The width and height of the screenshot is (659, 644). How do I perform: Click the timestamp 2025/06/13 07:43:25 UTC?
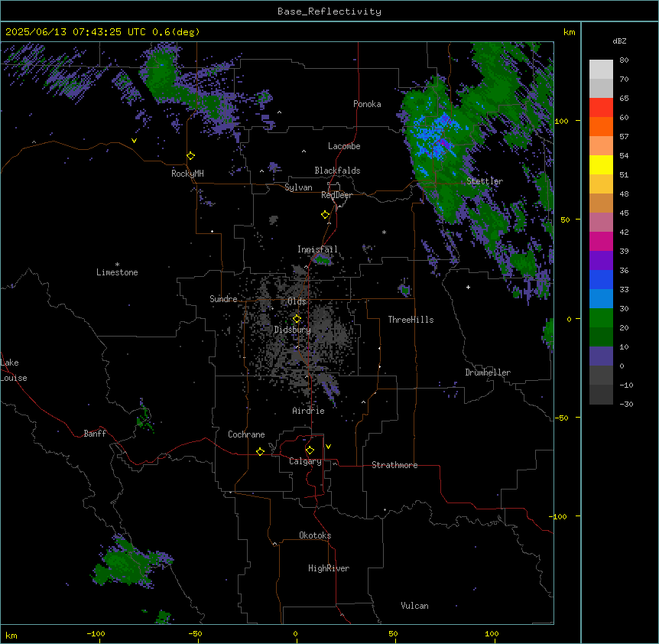pyautogui.click(x=76, y=32)
